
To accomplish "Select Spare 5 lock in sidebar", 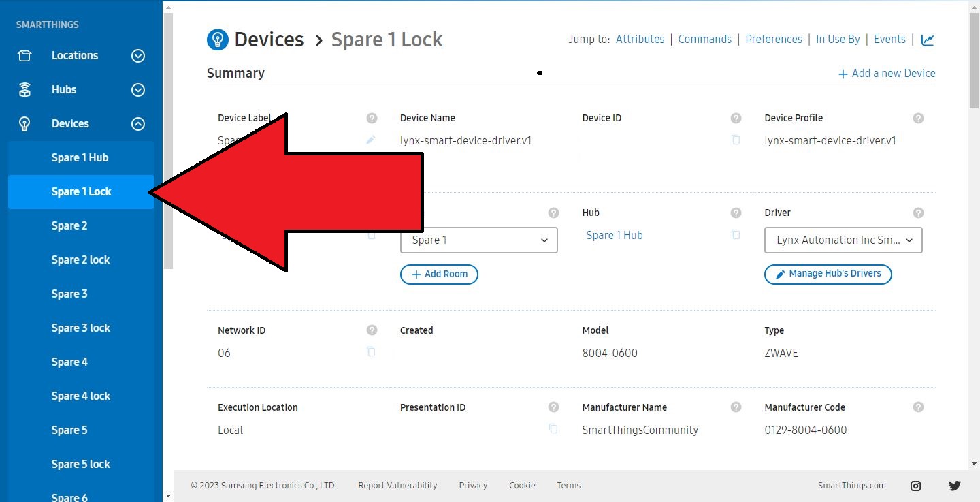I will [81, 465].
